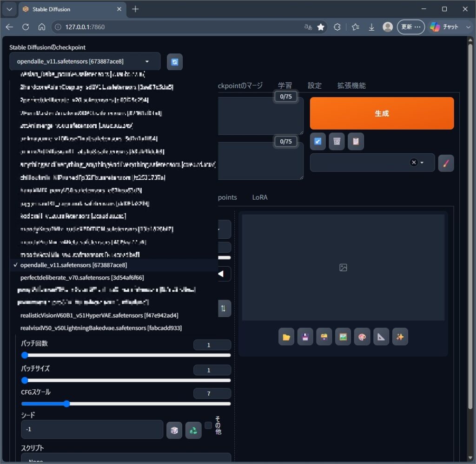Send to inpaint palette icon
The width and height of the screenshot is (476, 464).
(362, 337)
